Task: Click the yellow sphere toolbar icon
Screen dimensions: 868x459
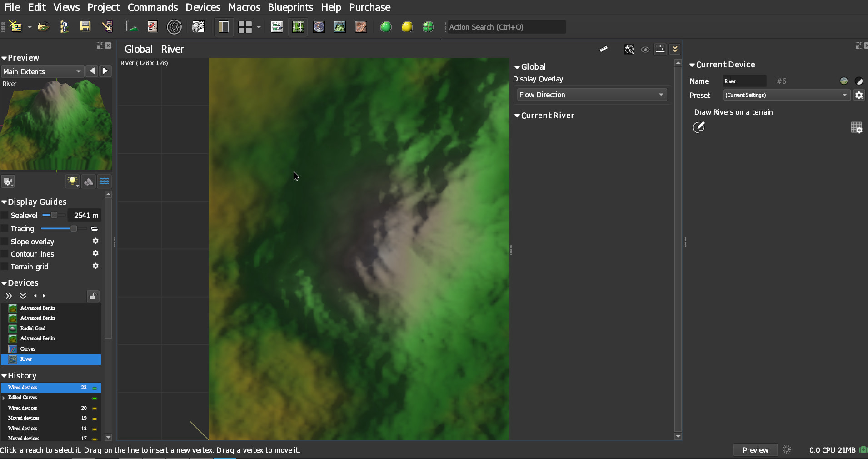Action: [x=407, y=27]
